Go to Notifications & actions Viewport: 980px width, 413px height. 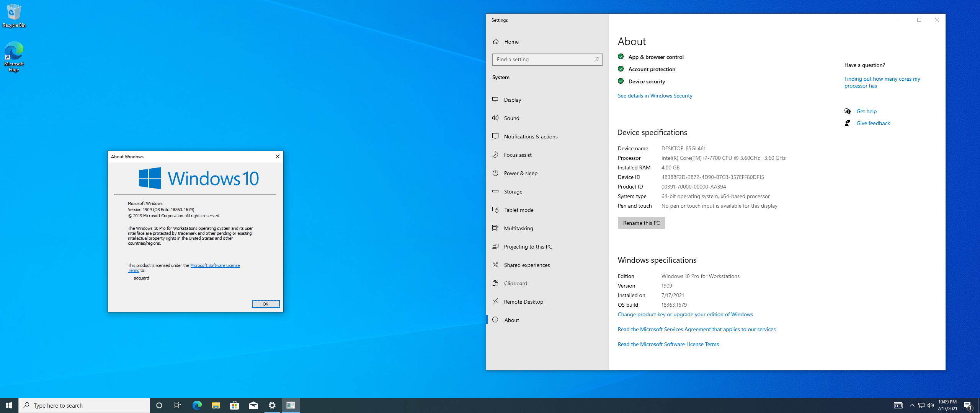547,137
